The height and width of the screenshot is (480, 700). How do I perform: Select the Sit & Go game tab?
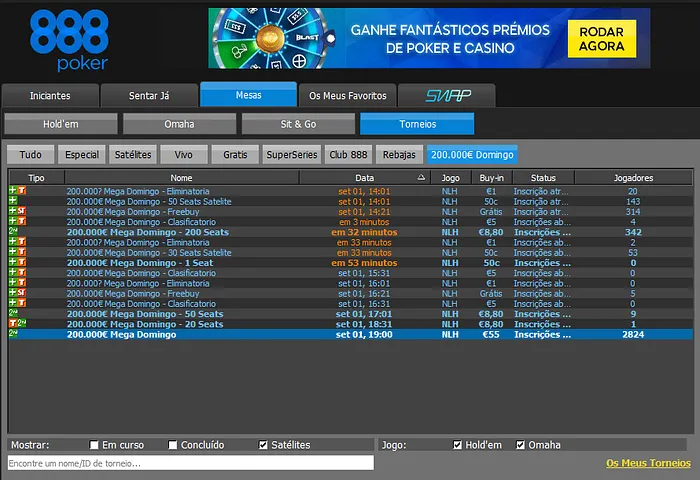[298, 124]
